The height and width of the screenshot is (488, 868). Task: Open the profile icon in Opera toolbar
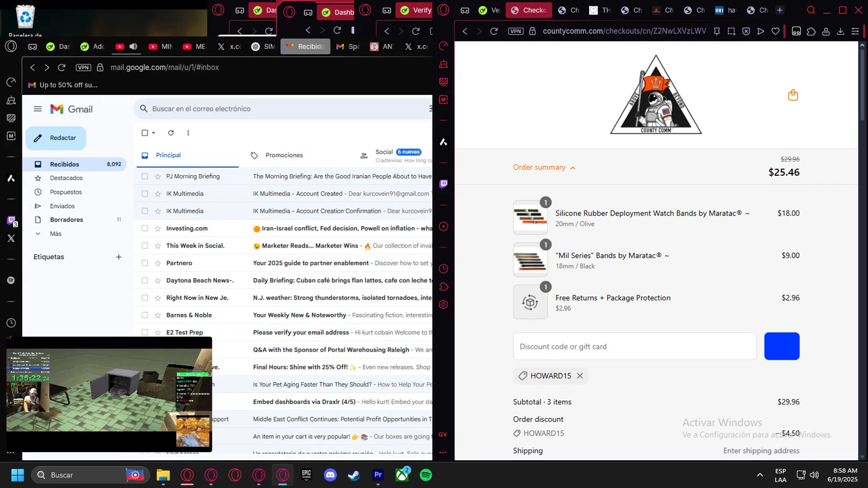(826, 31)
